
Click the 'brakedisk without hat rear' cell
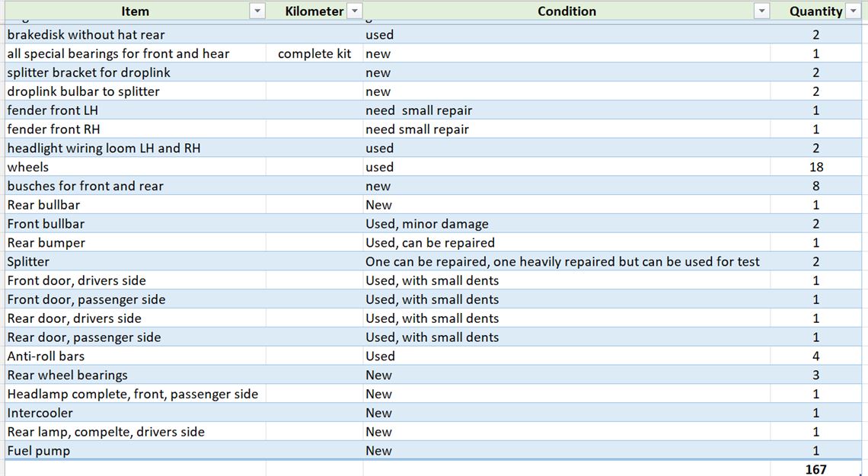tap(86, 35)
